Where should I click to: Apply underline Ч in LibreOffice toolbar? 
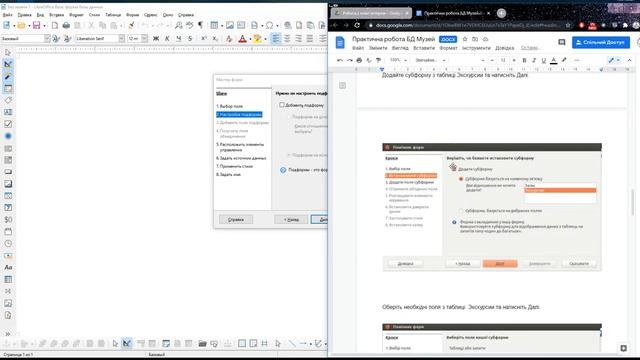[178, 39]
